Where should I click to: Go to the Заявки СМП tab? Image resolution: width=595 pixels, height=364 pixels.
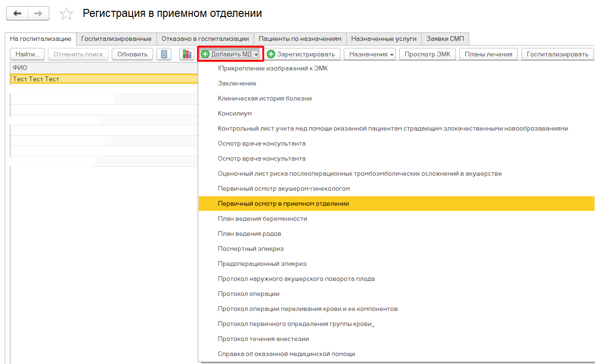445,39
